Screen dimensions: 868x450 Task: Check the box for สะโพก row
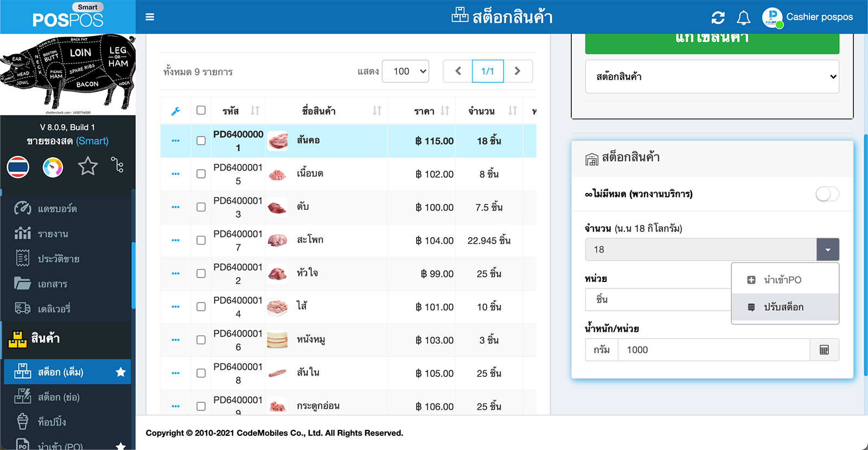[x=201, y=240]
